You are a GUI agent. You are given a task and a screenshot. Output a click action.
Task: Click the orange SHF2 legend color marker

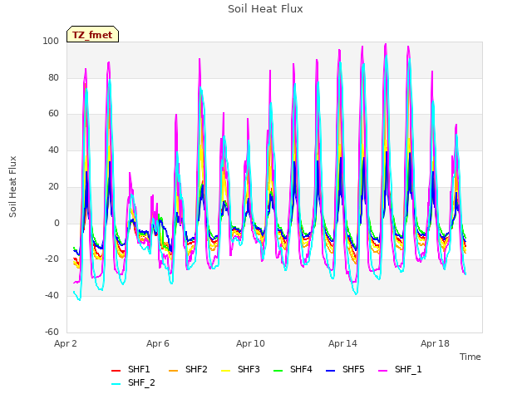[x=174, y=371]
